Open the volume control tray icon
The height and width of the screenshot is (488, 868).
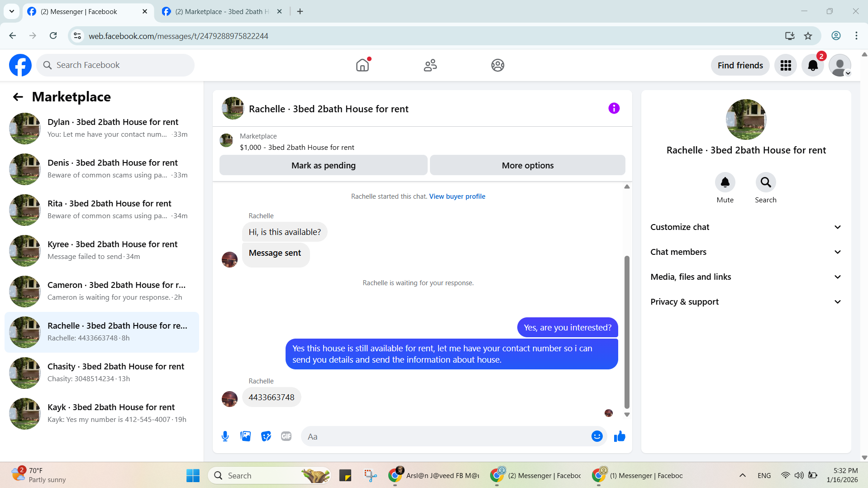pyautogui.click(x=799, y=475)
